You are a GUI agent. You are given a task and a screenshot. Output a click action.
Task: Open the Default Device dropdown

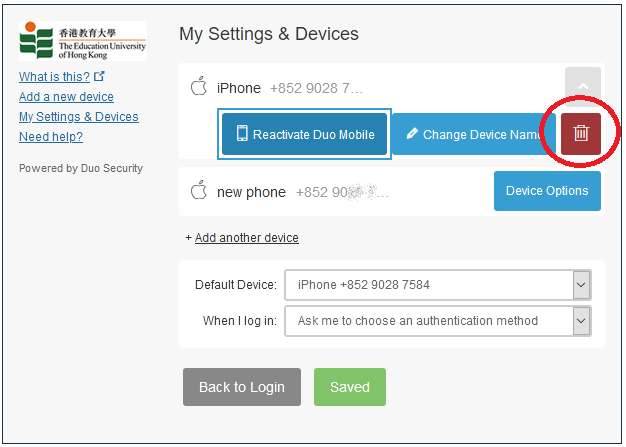[x=438, y=285]
